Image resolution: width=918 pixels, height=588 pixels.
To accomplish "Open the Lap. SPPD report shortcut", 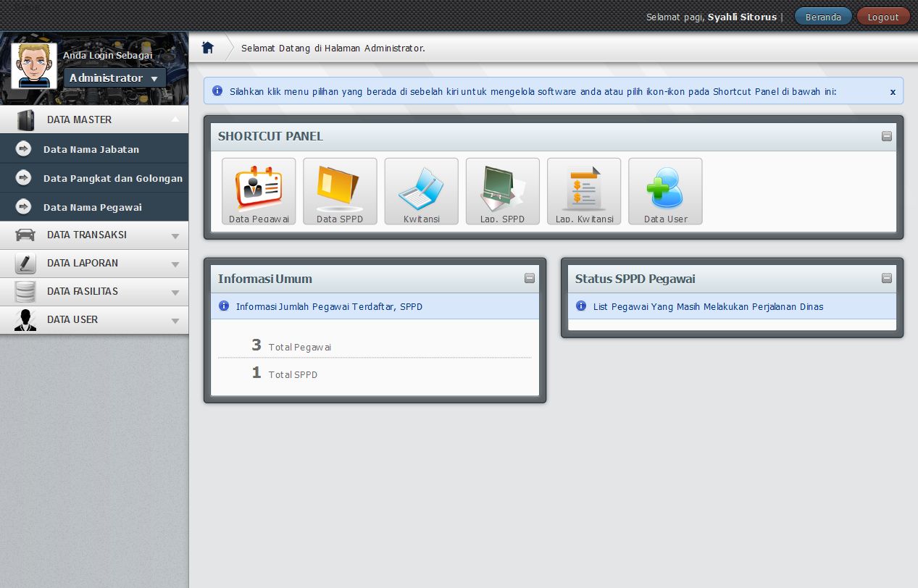I will tap(502, 191).
